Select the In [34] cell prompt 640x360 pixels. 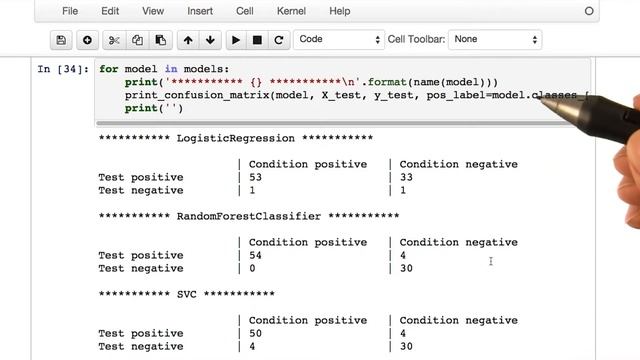pos(63,69)
